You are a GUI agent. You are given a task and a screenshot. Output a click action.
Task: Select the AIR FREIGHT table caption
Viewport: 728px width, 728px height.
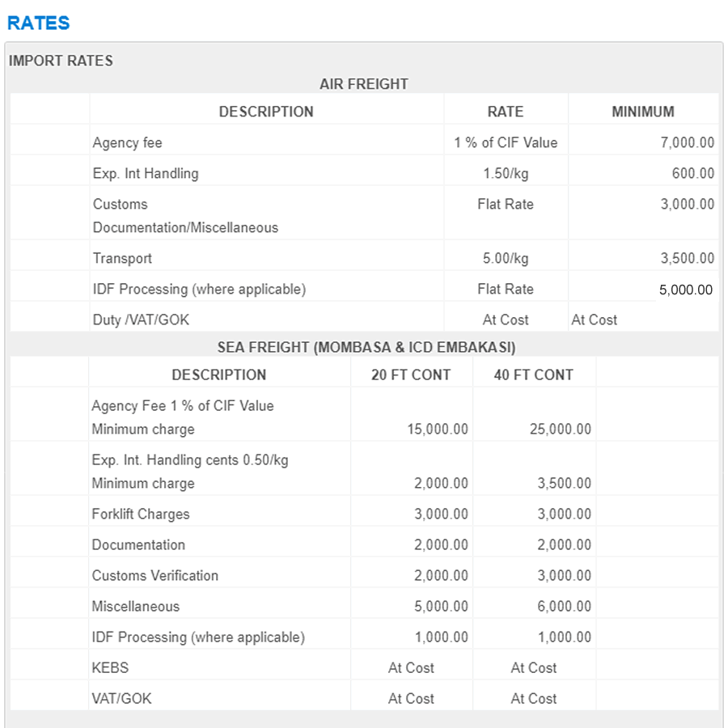tap(363, 84)
